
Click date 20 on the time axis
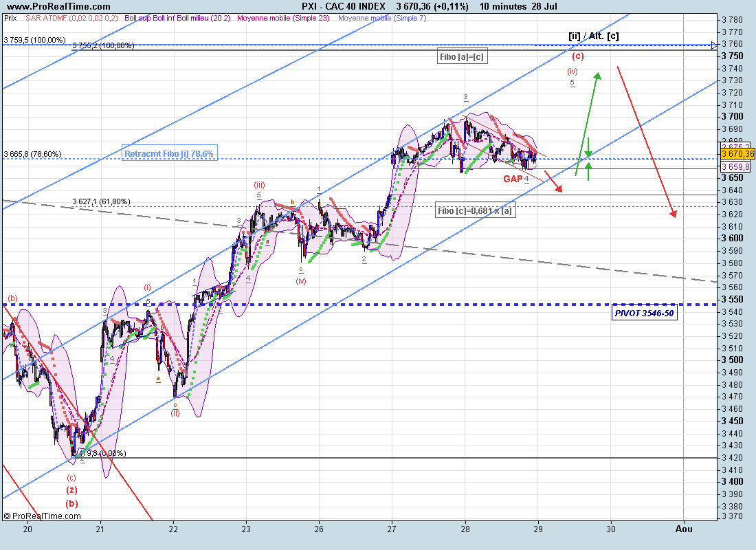coord(27,529)
